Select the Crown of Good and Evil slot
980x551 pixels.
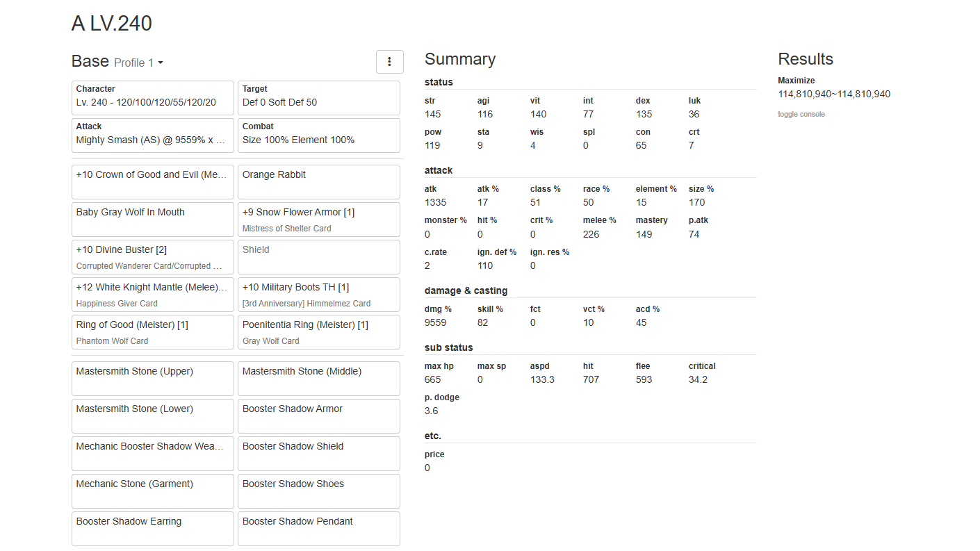(152, 182)
